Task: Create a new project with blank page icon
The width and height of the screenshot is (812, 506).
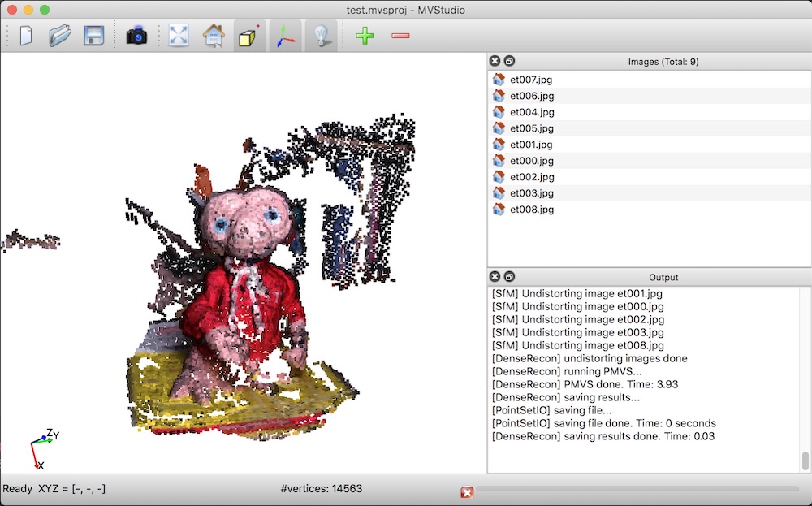Action: [x=26, y=36]
